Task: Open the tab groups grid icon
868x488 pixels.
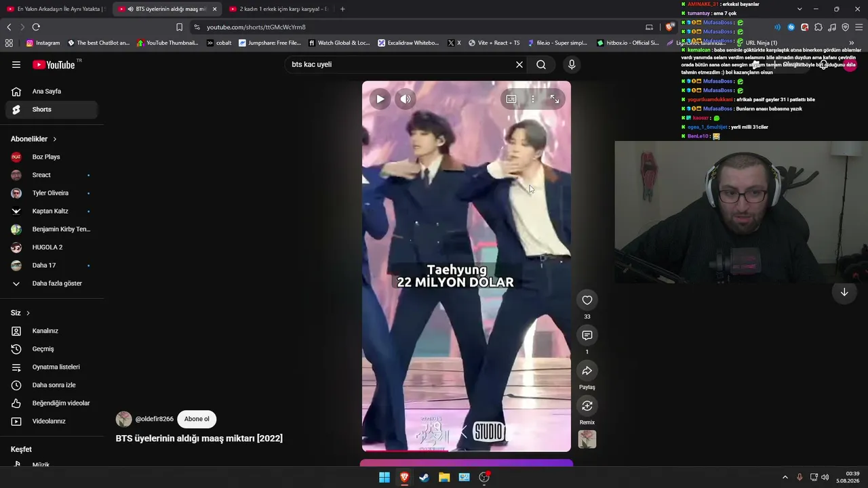Action: 9,43
